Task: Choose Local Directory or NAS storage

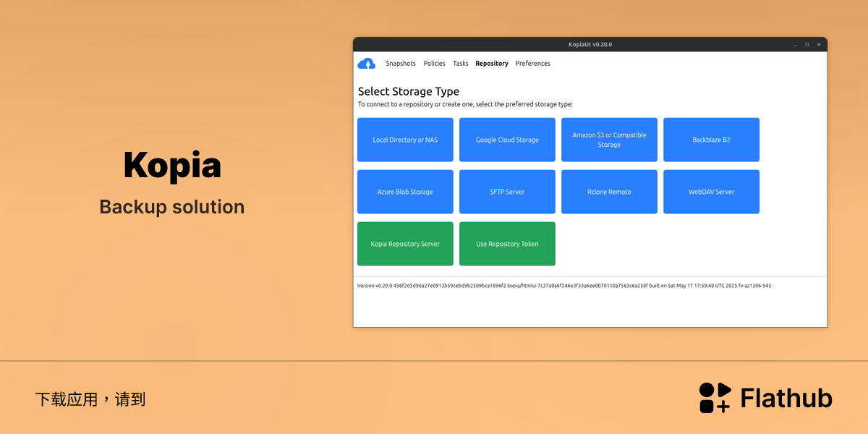Action: click(405, 140)
